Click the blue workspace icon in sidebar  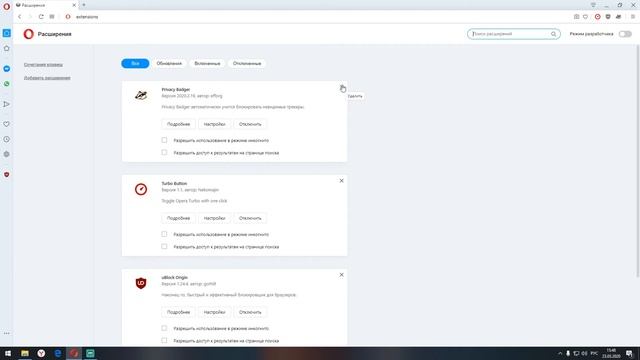pyautogui.click(x=7, y=33)
